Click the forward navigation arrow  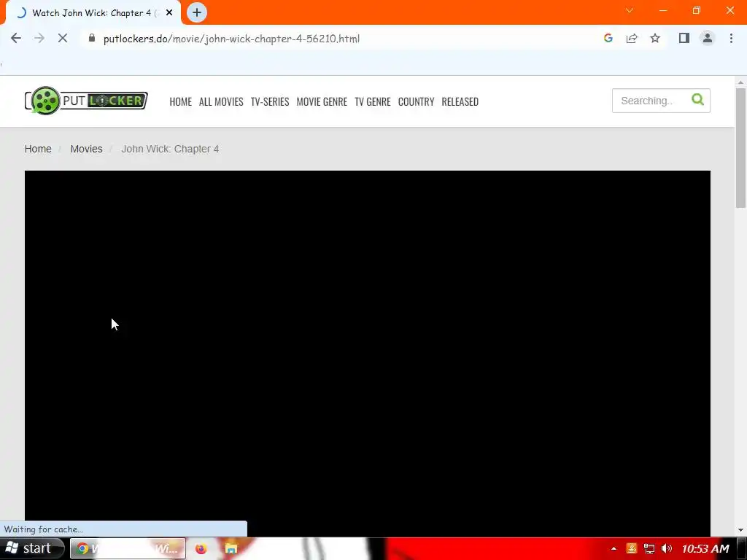click(x=39, y=39)
